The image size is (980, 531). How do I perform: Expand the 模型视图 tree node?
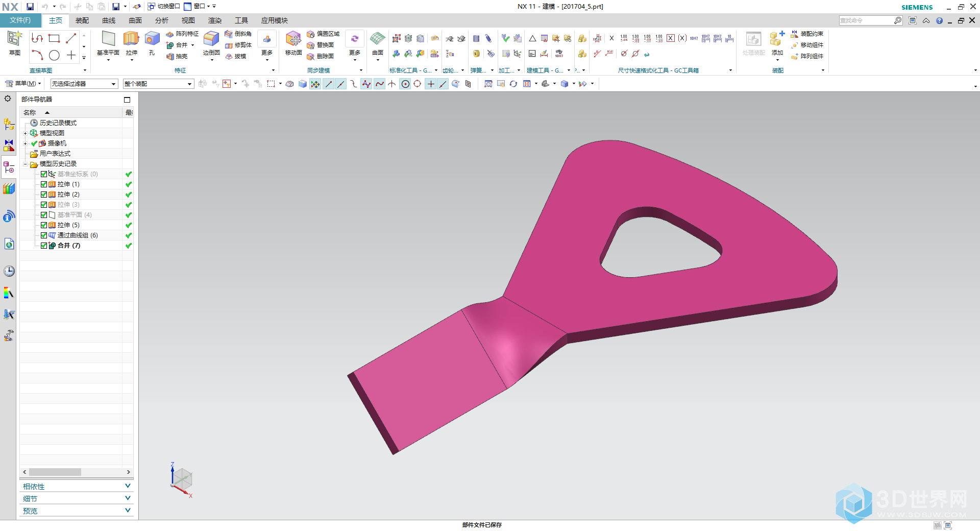point(25,133)
